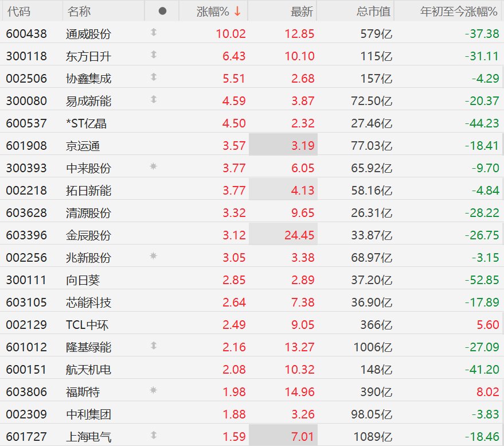Image resolution: width=504 pixels, height=446 pixels.
Task: Select stock name 拓日新能
Action: 88,191
